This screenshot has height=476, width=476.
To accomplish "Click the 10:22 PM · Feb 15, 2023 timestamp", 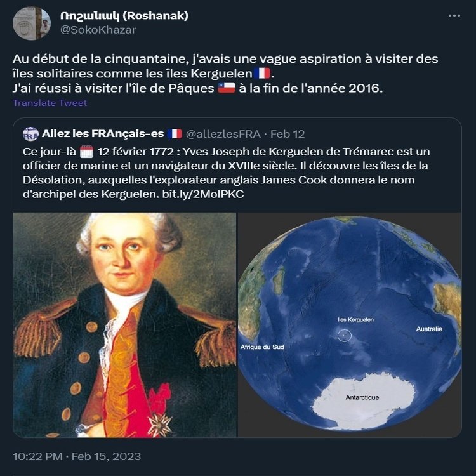I will [x=77, y=456].
